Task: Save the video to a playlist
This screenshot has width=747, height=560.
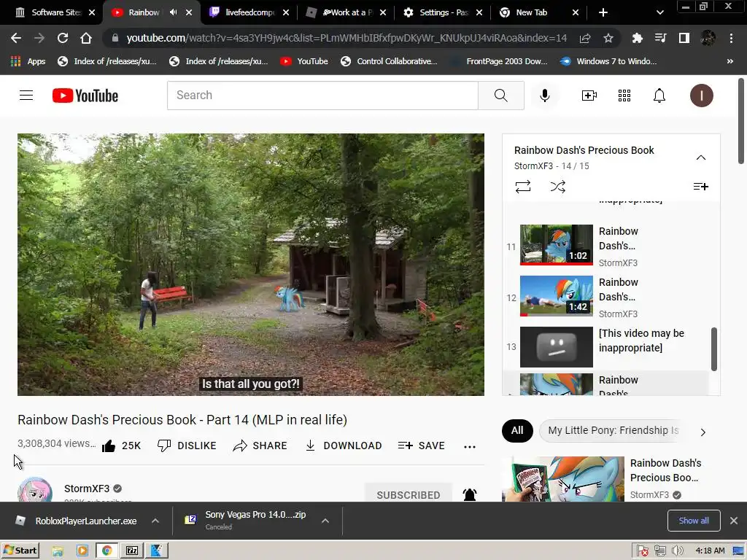Action: tap(422, 446)
